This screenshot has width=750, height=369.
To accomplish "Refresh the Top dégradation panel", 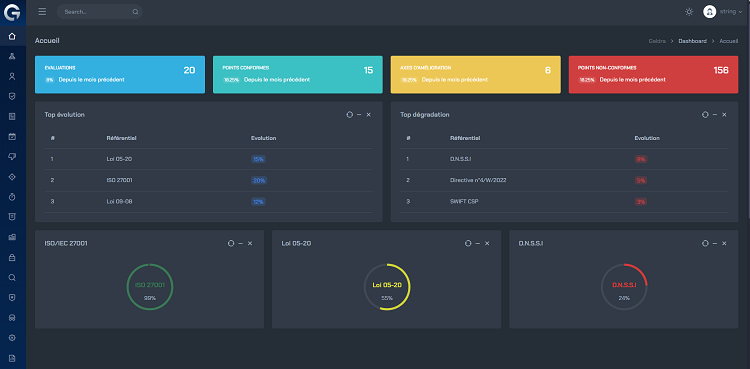I will pyautogui.click(x=705, y=115).
